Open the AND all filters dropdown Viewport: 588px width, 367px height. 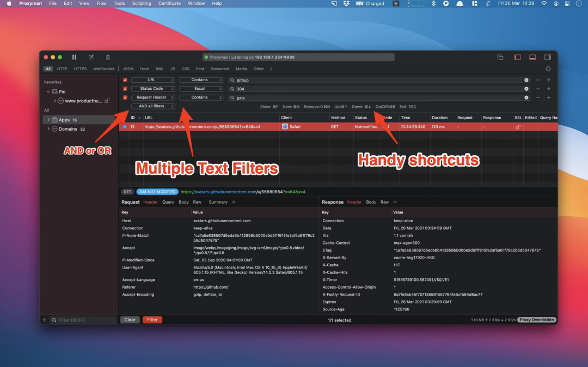coord(153,107)
